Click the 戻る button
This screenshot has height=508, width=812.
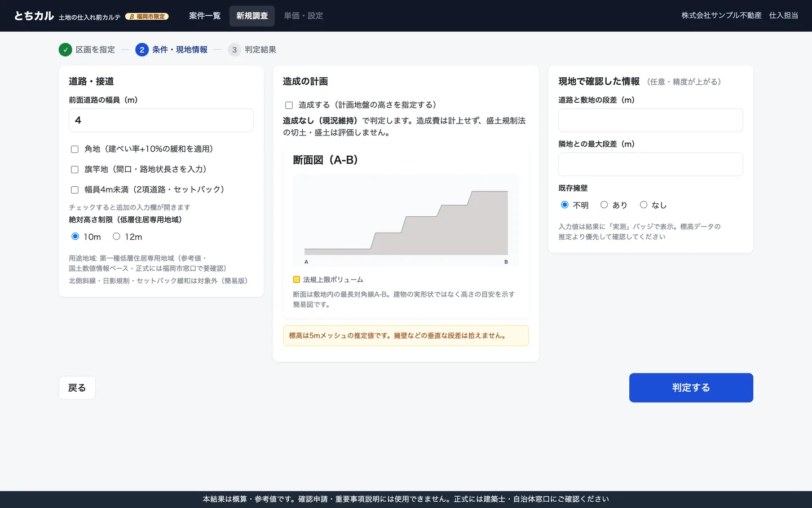coord(77,388)
